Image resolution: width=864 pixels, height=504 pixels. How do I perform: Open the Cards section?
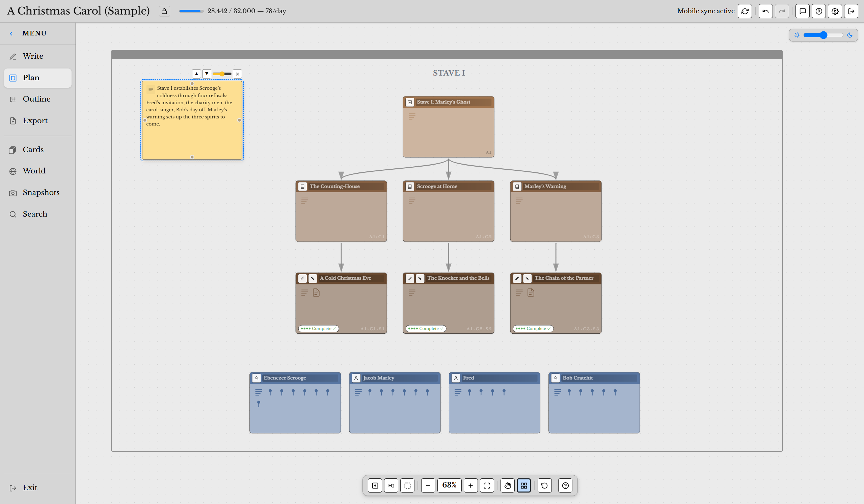click(x=38, y=150)
